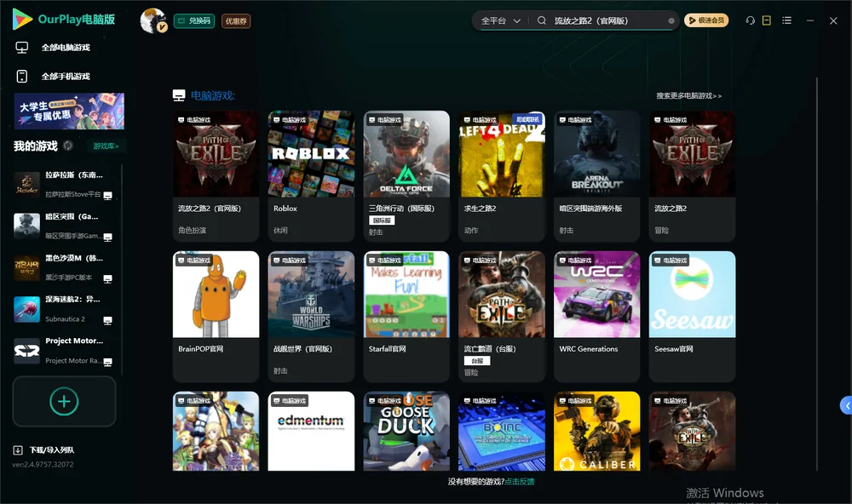Open 流放之路2 (官网版) game card
The height and width of the screenshot is (504, 852).
tap(216, 176)
